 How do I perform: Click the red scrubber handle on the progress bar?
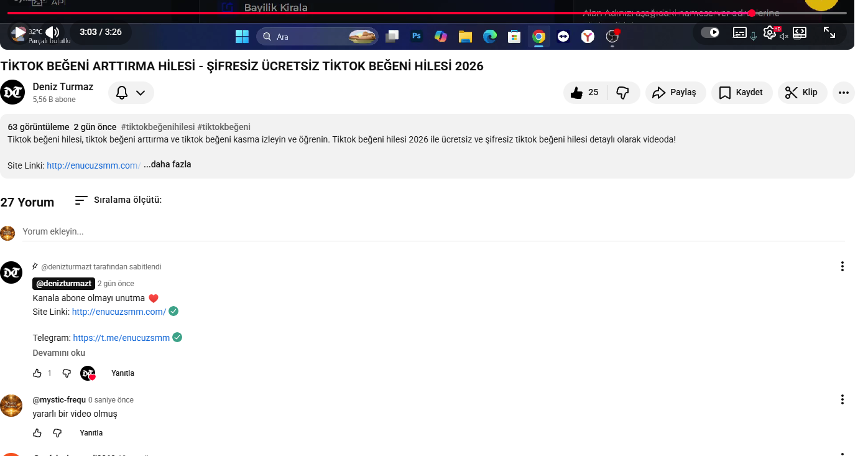(752, 12)
